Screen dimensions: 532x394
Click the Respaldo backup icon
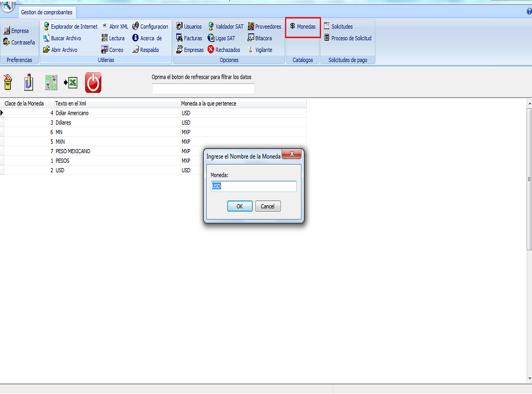point(135,50)
